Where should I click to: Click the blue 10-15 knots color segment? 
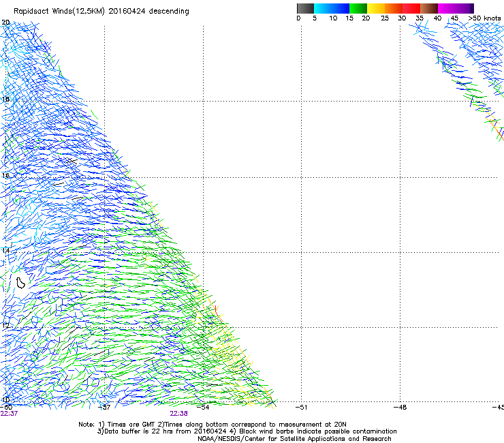(x=341, y=8)
